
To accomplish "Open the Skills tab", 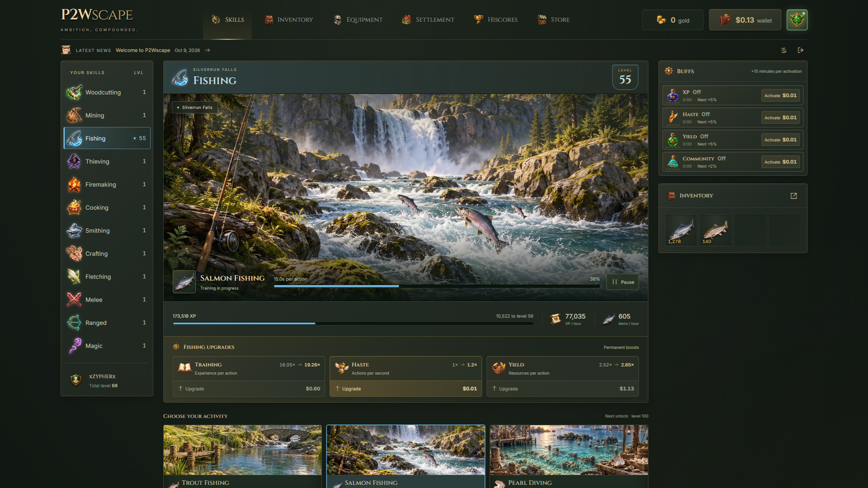I will point(227,20).
